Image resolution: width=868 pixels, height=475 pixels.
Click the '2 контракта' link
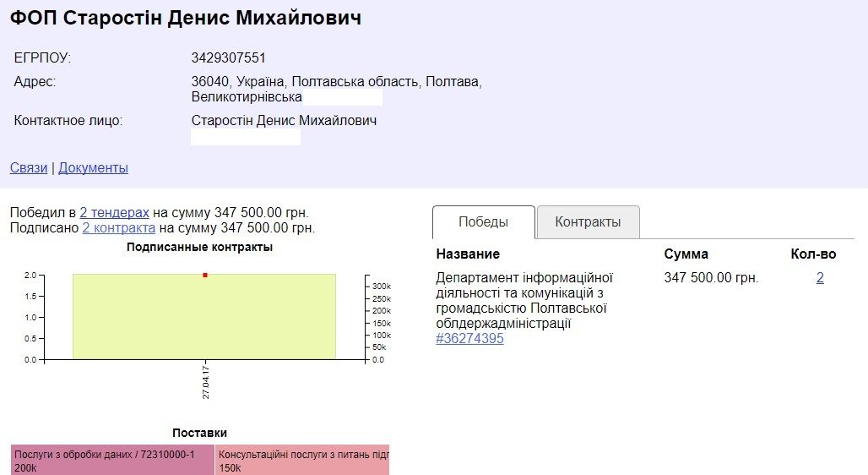point(118,227)
